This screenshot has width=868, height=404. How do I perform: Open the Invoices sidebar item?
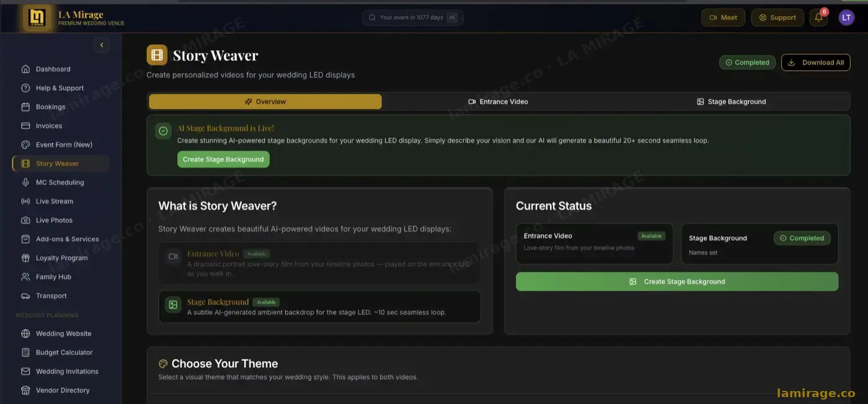61,126
